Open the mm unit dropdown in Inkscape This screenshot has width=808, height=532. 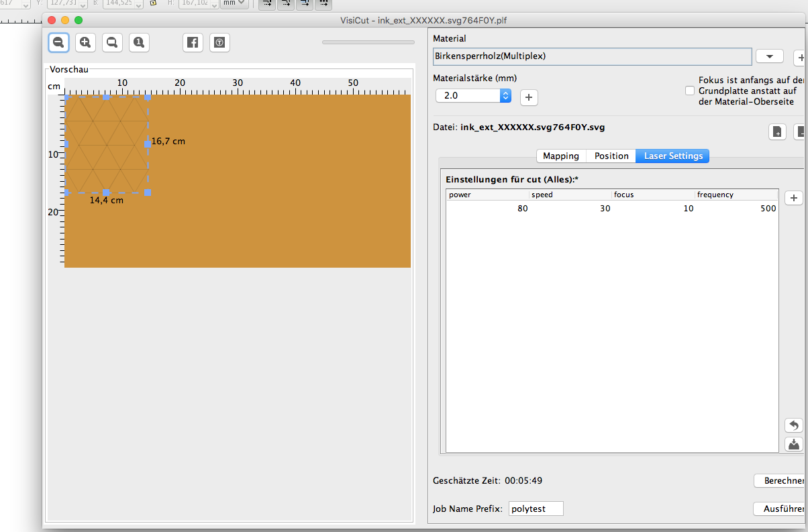tap(234, 3)
